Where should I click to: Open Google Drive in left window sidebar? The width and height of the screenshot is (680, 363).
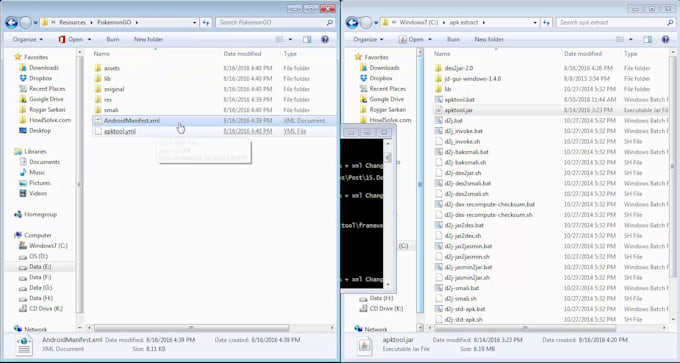pyautogui.click(x=46, y=99)
